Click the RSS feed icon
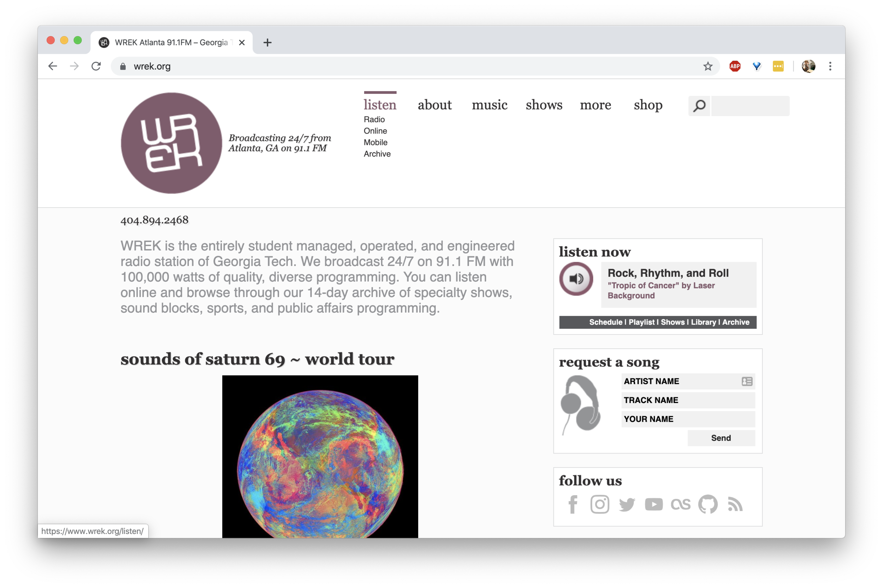This screenshot has height=588, width=883. [735, 504]
